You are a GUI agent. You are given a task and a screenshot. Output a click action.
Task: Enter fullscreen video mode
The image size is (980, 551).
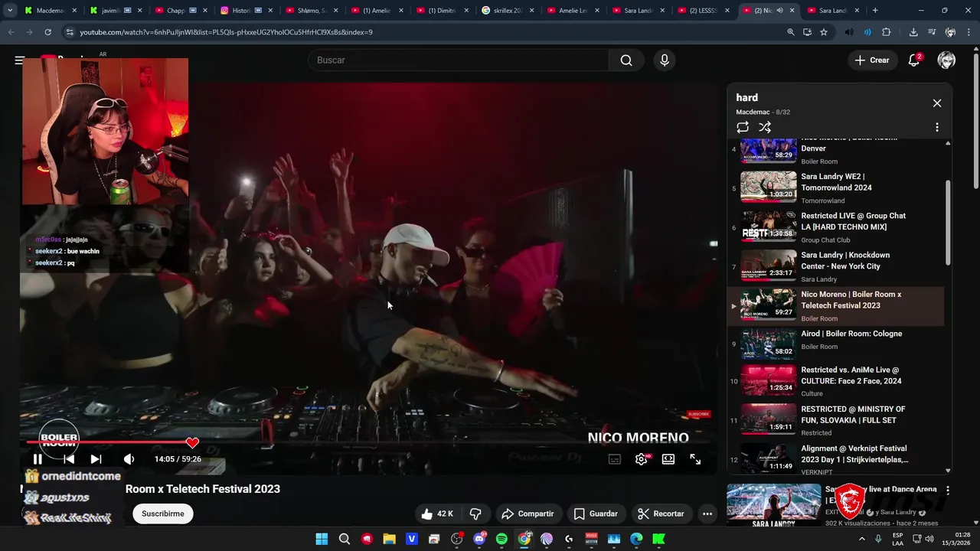tap(695, 459)
